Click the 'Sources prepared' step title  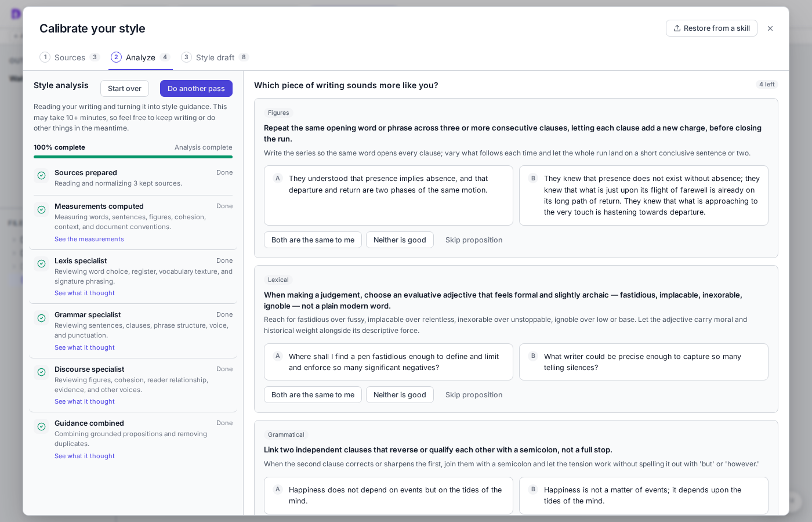[86, 173]
